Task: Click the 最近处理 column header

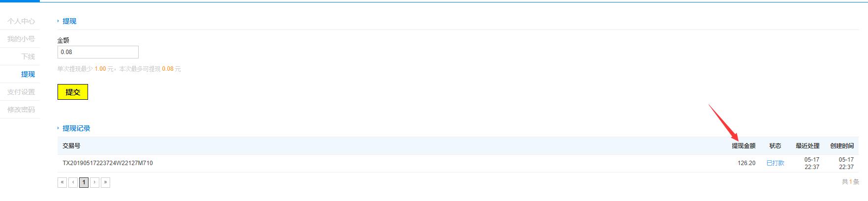Action: tap(808, 146)
